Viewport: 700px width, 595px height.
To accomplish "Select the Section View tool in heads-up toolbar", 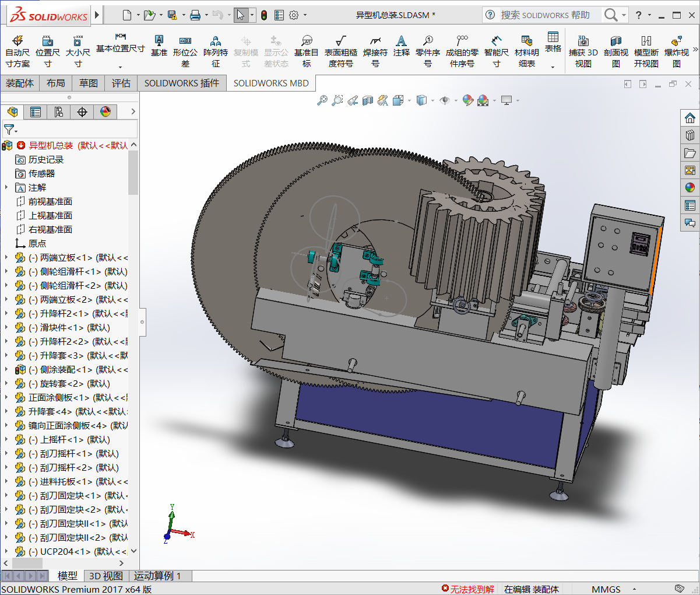I will (x=367, y=100).
